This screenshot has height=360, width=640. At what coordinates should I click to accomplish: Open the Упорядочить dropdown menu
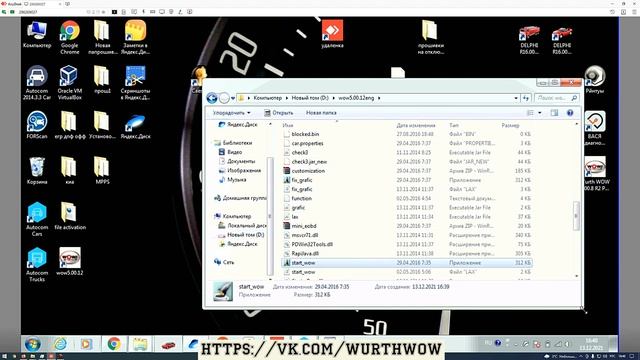[x=231, y=113]
